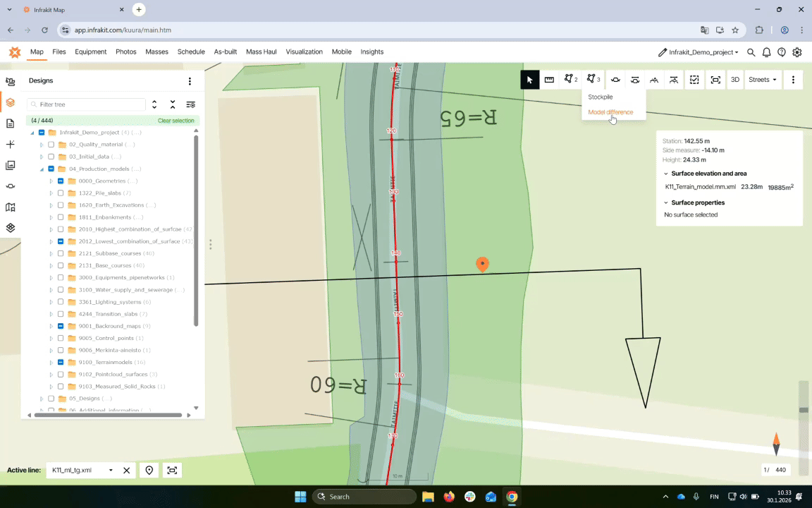
Task: Select the pointer arrow tool
Action: click(x=530, y=80)
